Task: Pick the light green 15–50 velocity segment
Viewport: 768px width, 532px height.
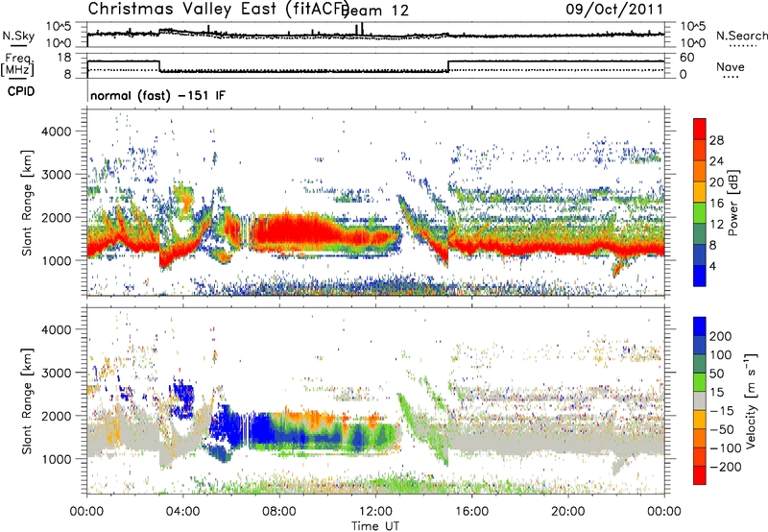Action: click(700, 382)
